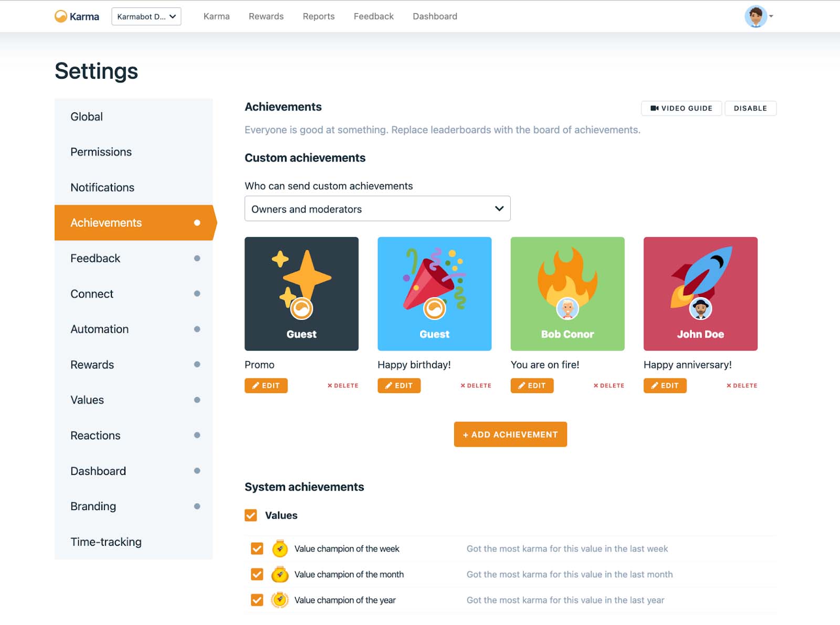Image resolution: width=840 pixels, height=625 pixels.
Task: Click the Guest avatar on Promo card
Action: 302,309
